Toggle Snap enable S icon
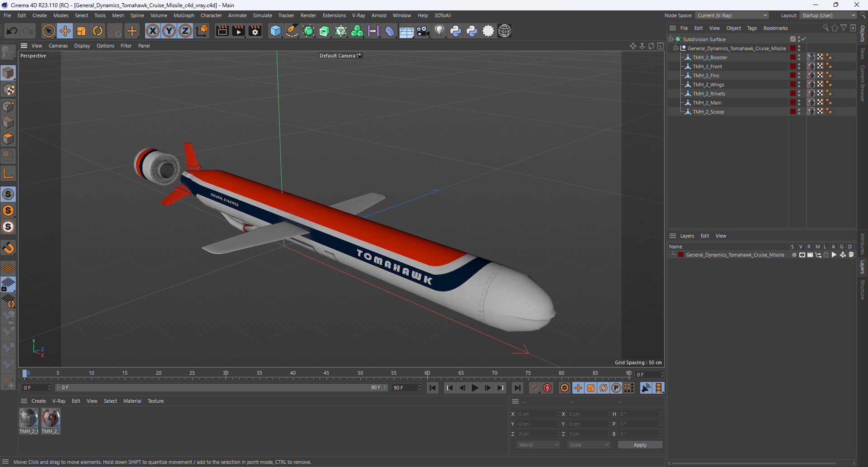 pyautogui.click(x=8, y=194)
